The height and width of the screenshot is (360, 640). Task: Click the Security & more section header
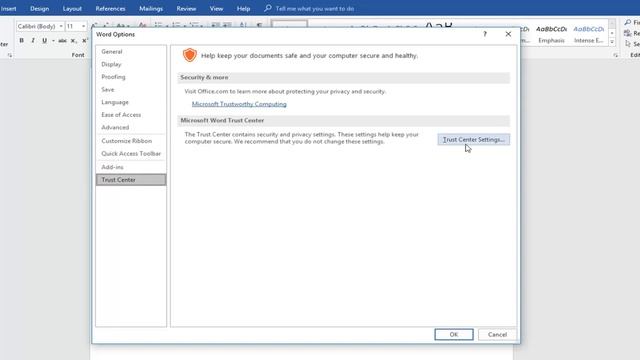click(343, 78)
